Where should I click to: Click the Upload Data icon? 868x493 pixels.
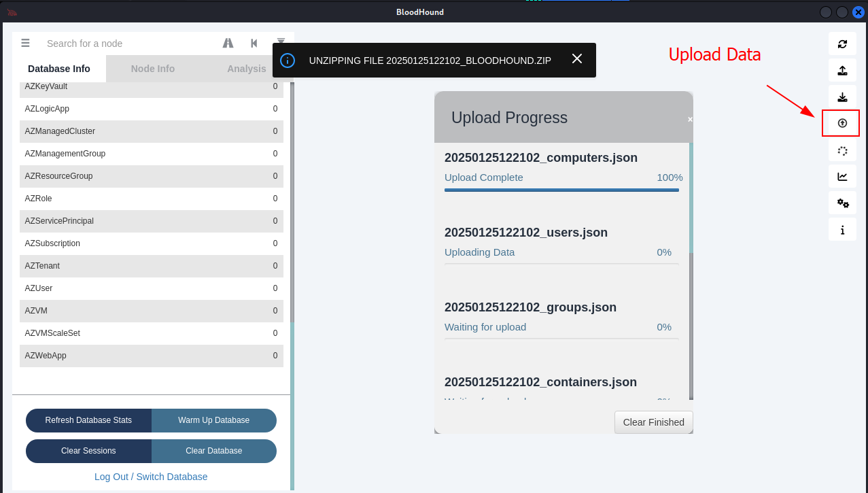pos(842,123)
